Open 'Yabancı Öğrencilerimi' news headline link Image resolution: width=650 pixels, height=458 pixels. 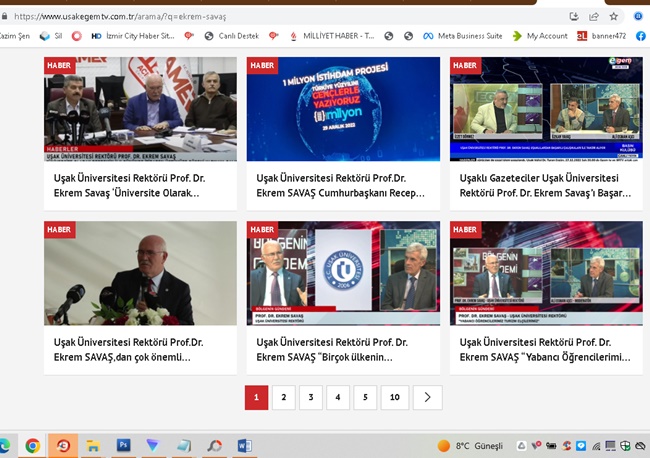(546, 350)
